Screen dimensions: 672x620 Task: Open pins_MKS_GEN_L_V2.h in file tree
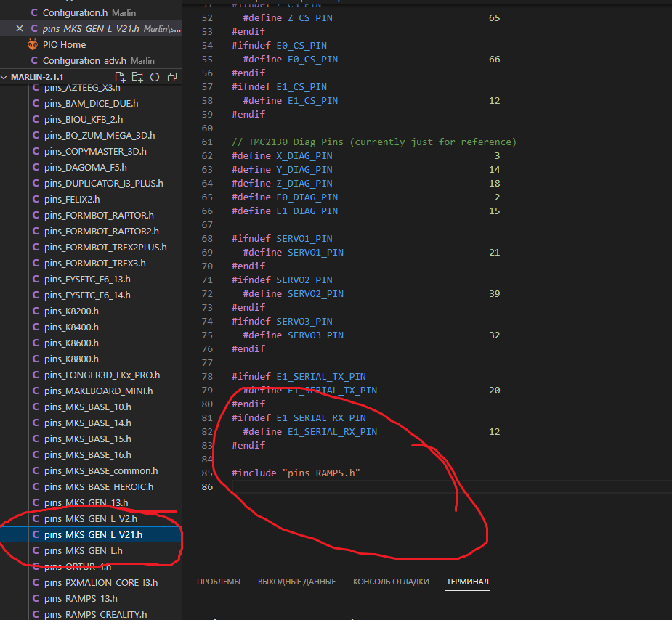tap(90, 518)
